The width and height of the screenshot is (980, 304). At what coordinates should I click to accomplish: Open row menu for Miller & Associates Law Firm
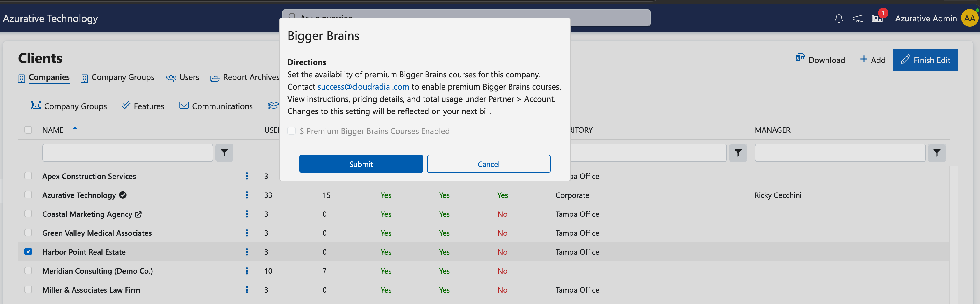[247, 290]
